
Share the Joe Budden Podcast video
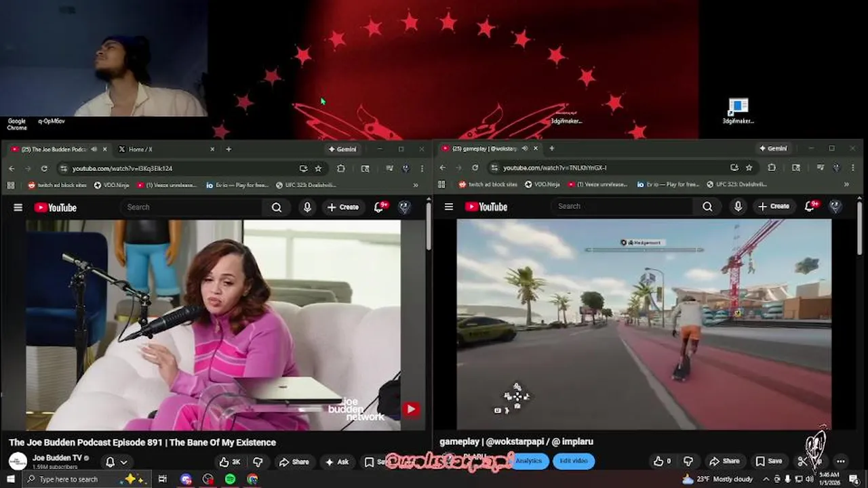(294, 462)
